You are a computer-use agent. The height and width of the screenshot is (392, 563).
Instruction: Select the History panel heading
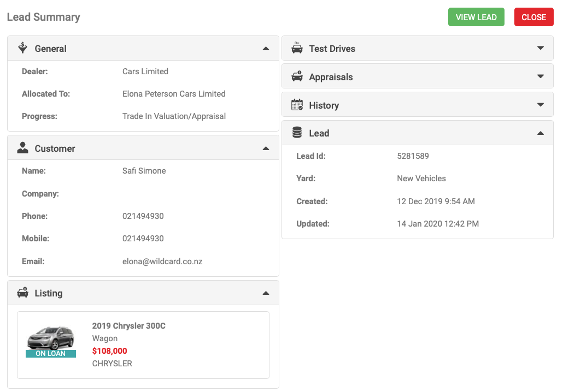[324, 105]
